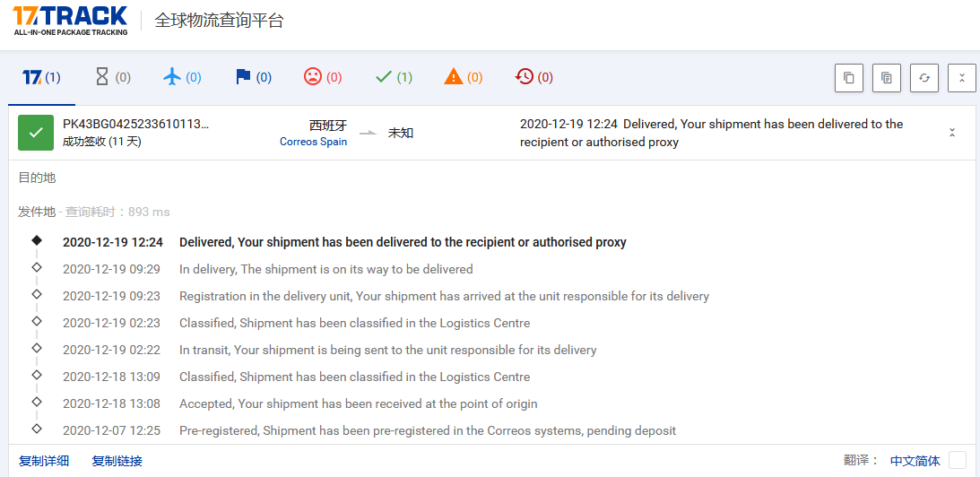Click the 复制链接 link
Image resolution: width=980 pixels, height=477 pixels.
(x=117, y=461)
